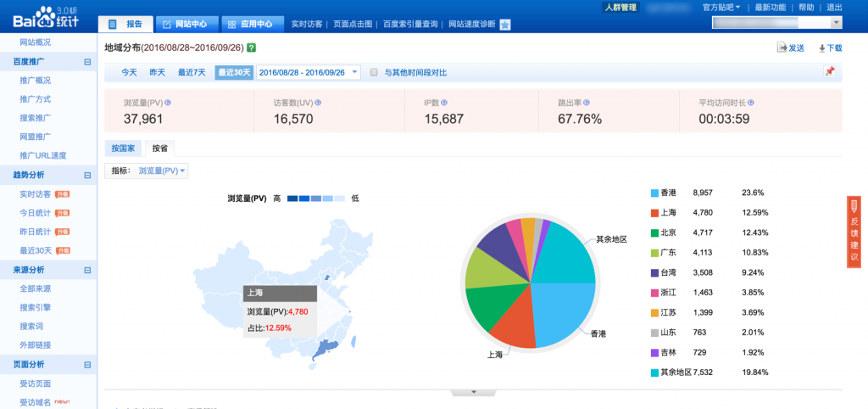
Task: Collapse the 百度推广 sidebar section
Action: (x=87, y=62)
